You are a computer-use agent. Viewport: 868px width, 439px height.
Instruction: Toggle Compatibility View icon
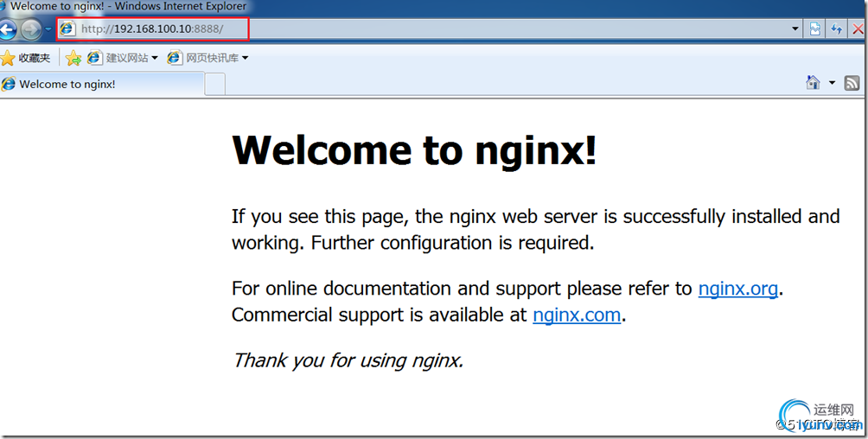point(815,29)
